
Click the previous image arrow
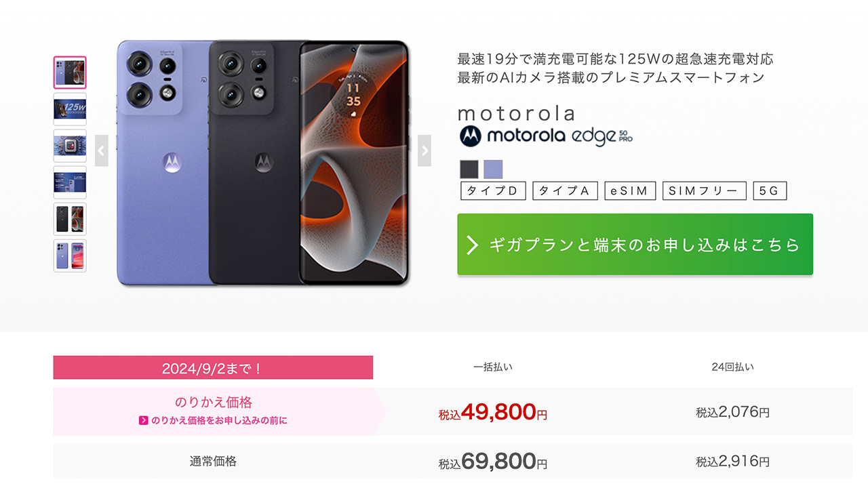102,150
